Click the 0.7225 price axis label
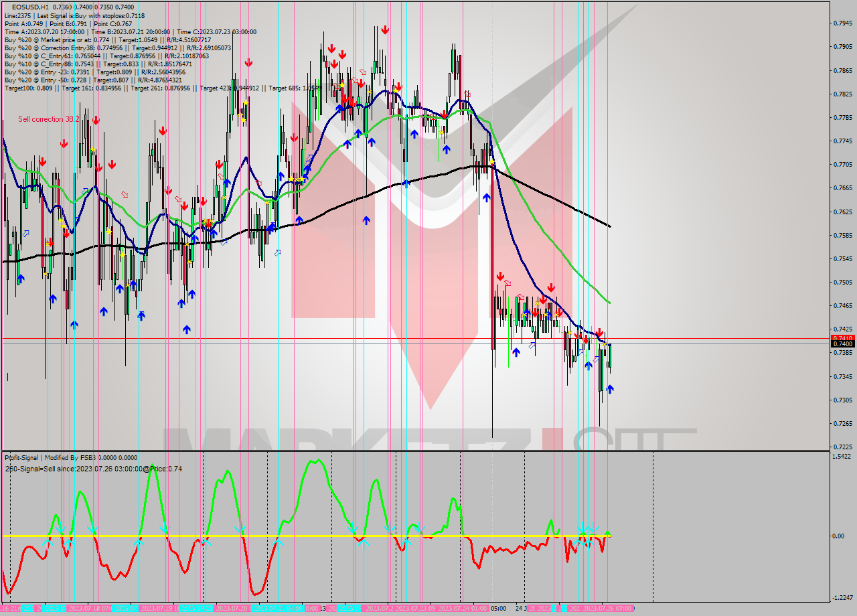This screenshot has width=857, height=616. 842,447
